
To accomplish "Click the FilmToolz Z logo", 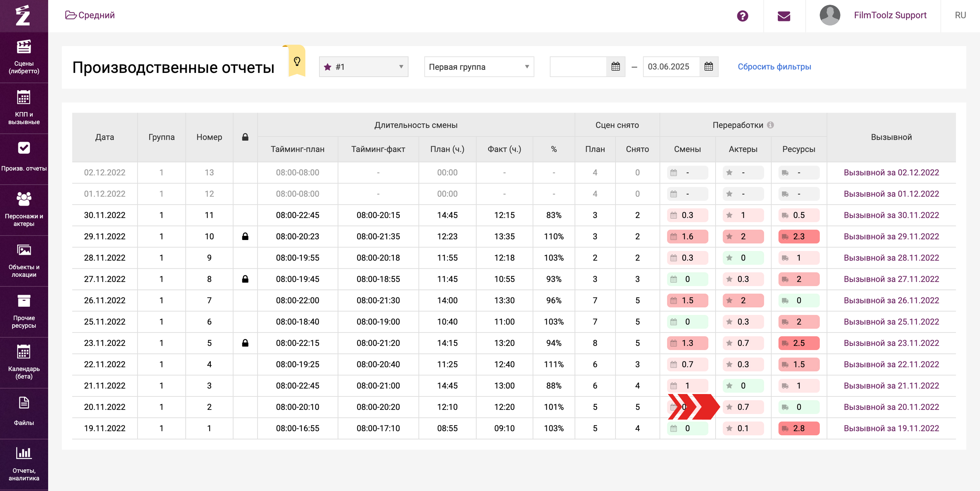I will coord(23,15).
